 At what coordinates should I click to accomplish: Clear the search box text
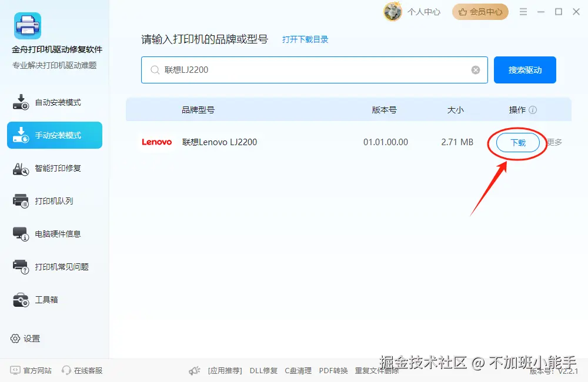point(476,70)
